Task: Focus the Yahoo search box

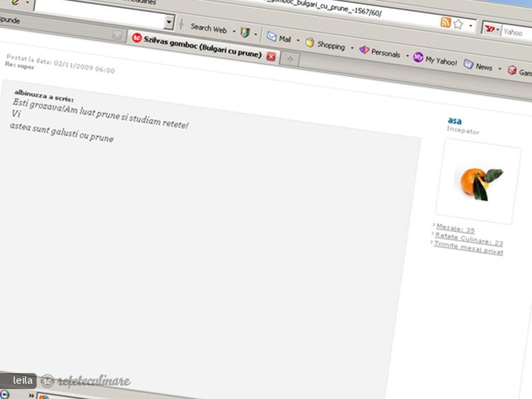Action: (x=517, y=33)
